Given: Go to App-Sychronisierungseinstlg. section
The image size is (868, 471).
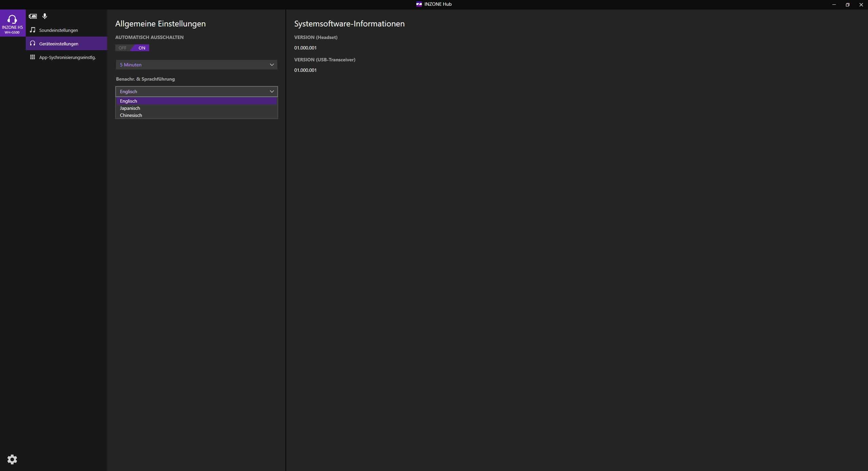Looking at the screenshot, I should [x=67, y=57].
